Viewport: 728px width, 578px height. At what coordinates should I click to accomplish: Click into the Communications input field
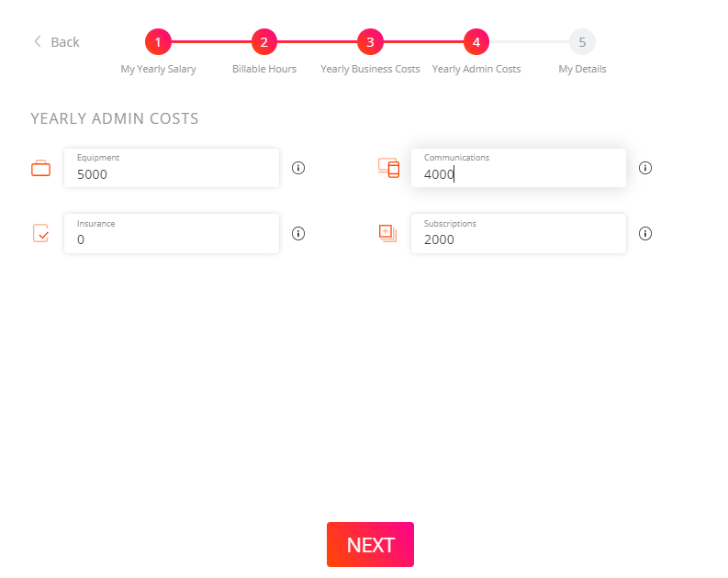519,173
